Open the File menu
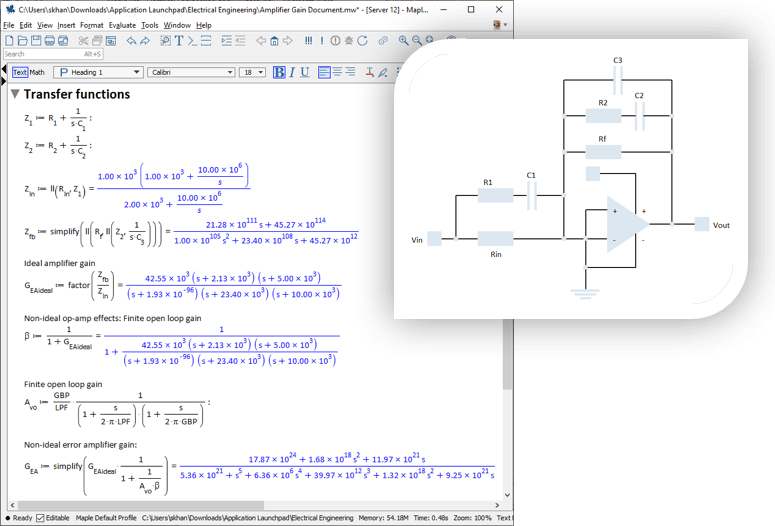775x526 pixels. (x=9, y=25)
